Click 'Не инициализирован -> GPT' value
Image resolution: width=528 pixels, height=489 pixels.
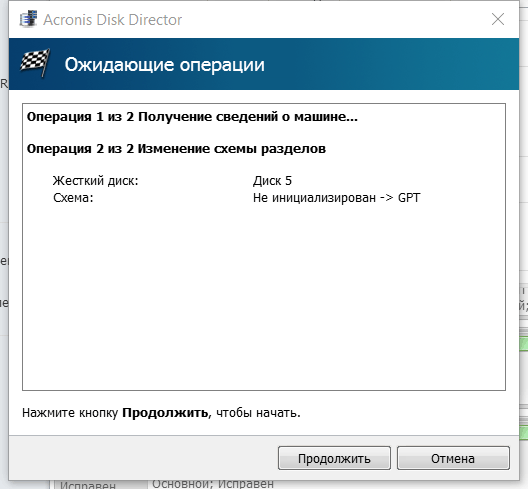click(x=336, y=198)
